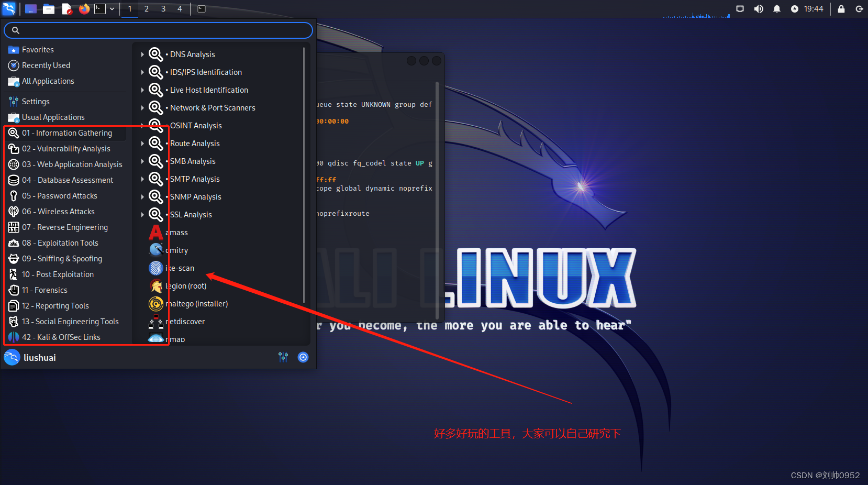Screen dimensions: 868x485
Task: Expand the SMB Analysis submenu arrow
Action: (142, 161)
